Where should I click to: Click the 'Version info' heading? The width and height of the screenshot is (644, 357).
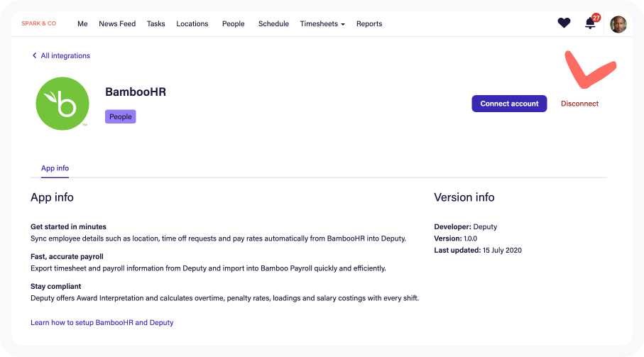tap(464, 197)
